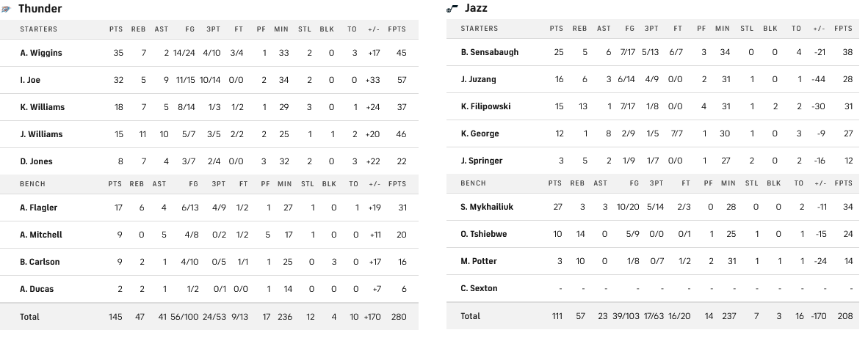Click the Jazz team logo icon
The image size is (868, 352).
452,9
